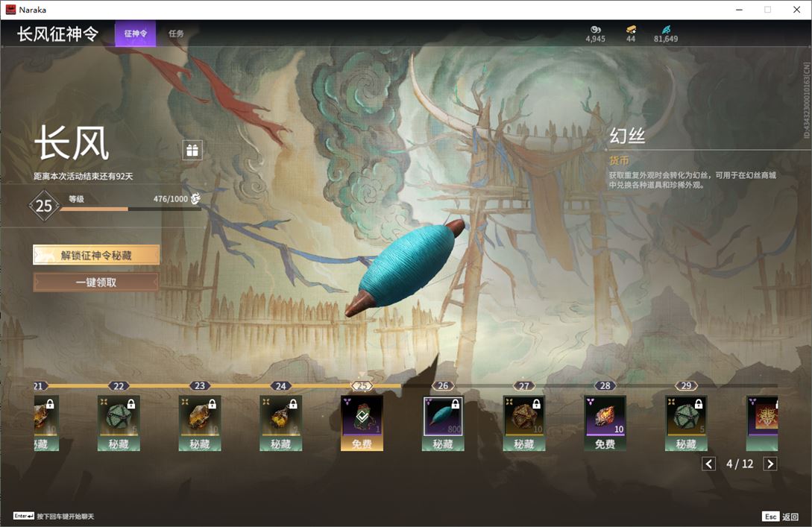Click the 免费 label under level 25
This screenshot has height=527, width=812.
(362, 444)
